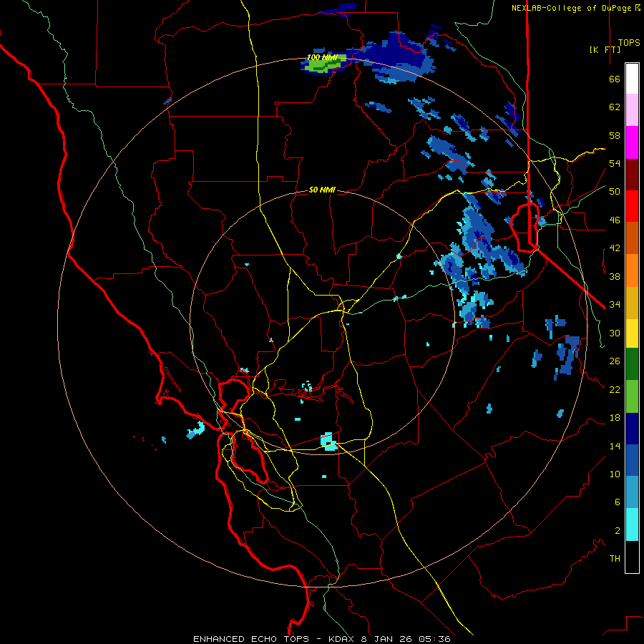The height and width of the screenshot is (644, 644).
Task: Click the legend value 2
Action: pos(618,531)
